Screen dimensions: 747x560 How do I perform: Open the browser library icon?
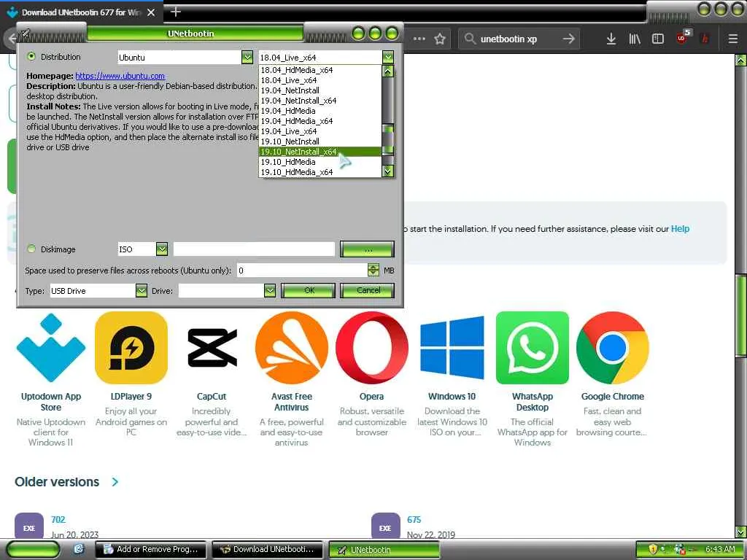[635, 39]
